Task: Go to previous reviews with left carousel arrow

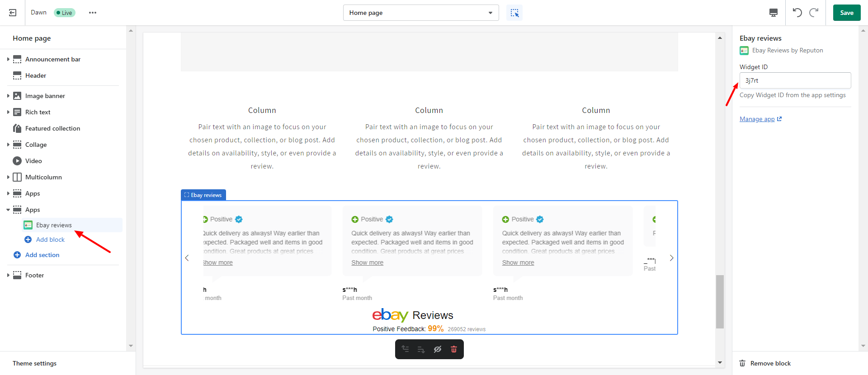Action: (187, 258)
